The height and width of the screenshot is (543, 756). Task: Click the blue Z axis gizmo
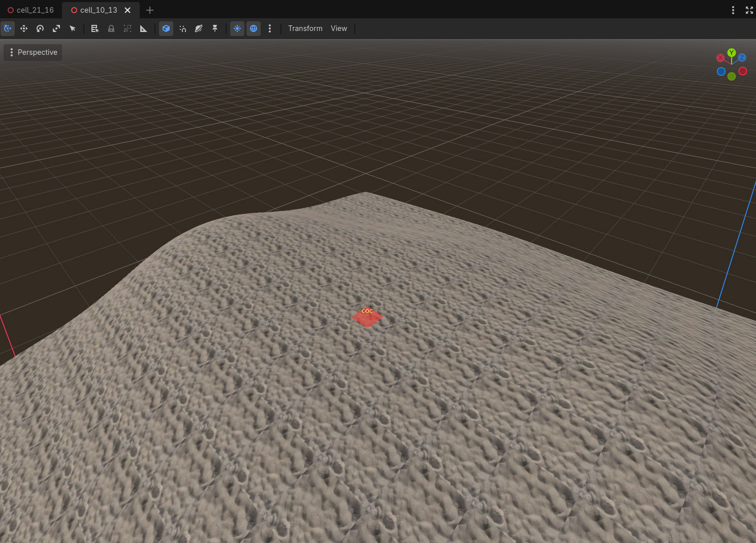pos(742,58)
